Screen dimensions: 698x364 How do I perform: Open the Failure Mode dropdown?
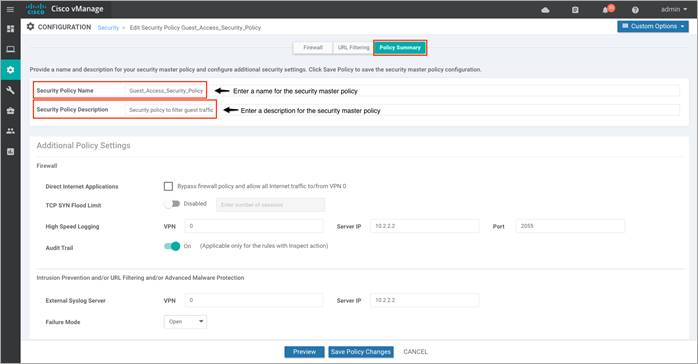[x=185, y=322]
